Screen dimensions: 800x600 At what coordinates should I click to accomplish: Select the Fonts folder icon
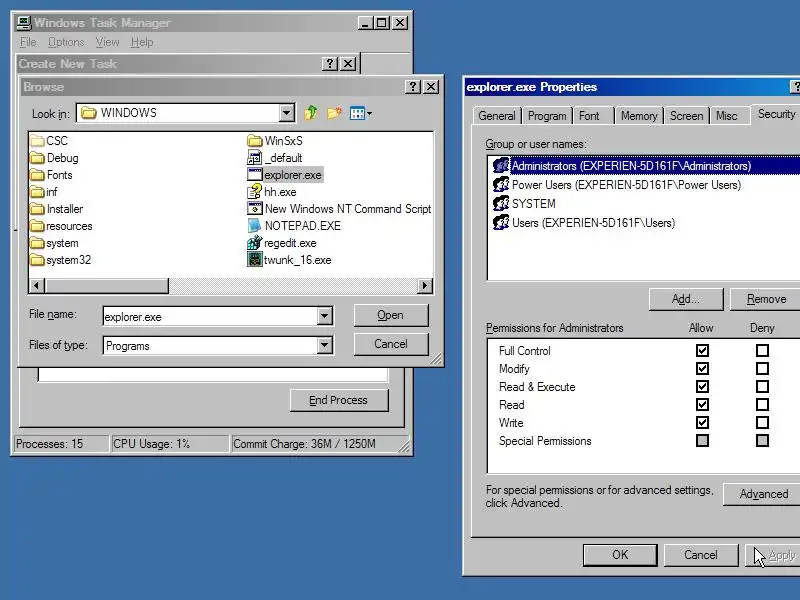tap(37, 175)
